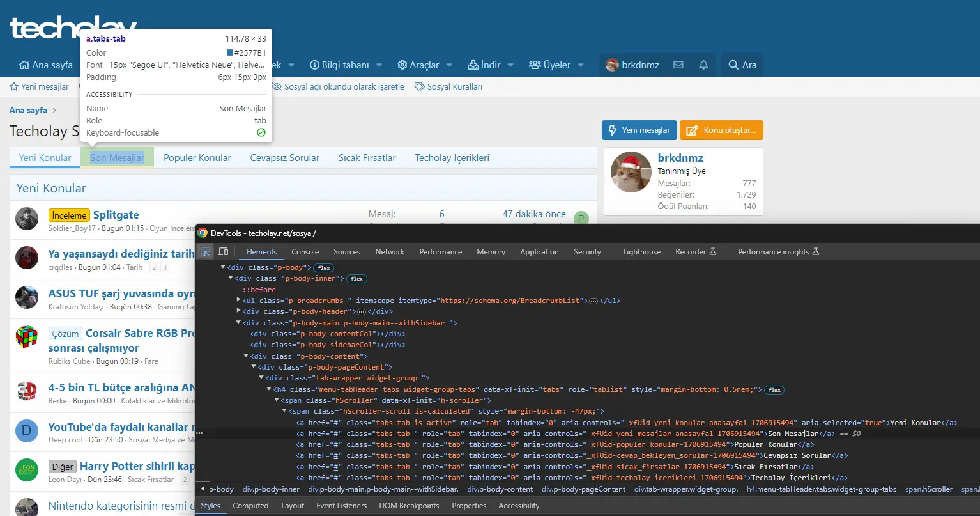Open Deep cool avatar on YouTube thread
Image resolution: width=980 pixels, height=516 pixels.
pos(27,431)
